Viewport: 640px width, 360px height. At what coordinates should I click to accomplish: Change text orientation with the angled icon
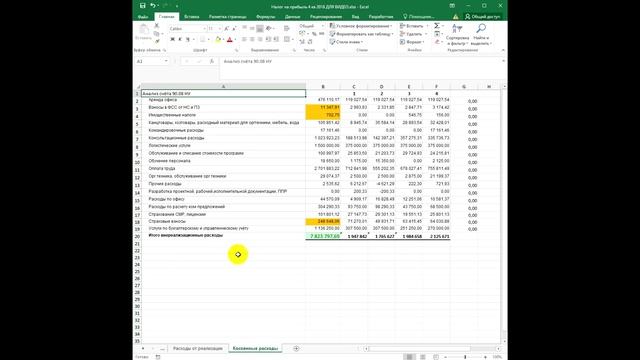pyautogui.click(x=269, y=28)
